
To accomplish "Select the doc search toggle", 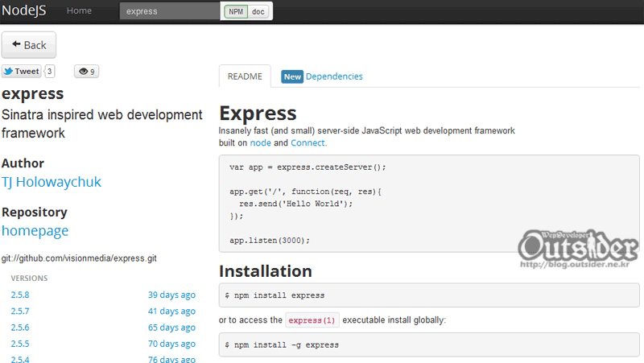I will click(258, 11).
